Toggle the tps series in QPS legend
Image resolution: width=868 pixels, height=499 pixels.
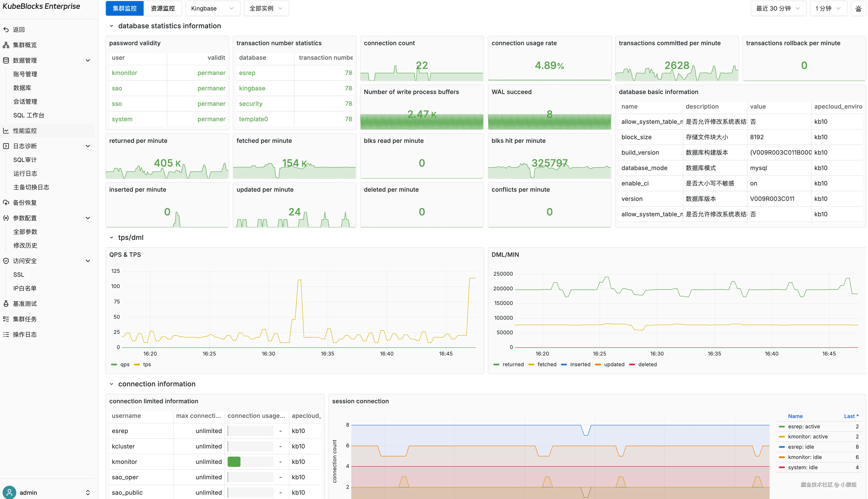(146, 364)
